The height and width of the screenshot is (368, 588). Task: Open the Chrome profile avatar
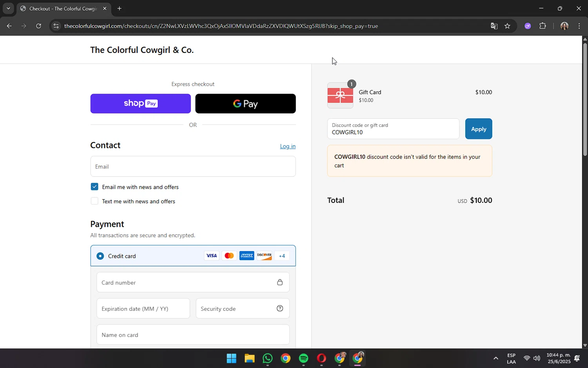pyautogui.click(x=564, y=26)
